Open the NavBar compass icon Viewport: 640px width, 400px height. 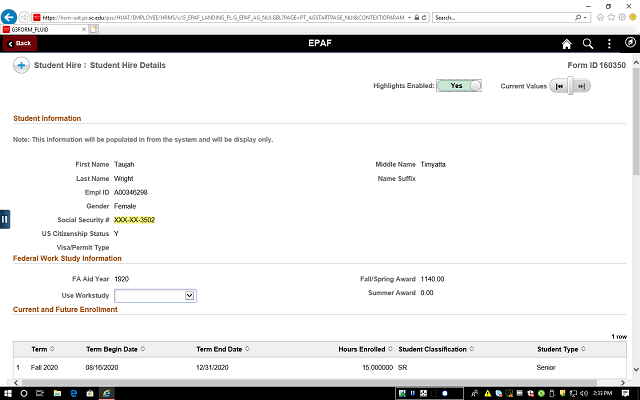(630, 42)
